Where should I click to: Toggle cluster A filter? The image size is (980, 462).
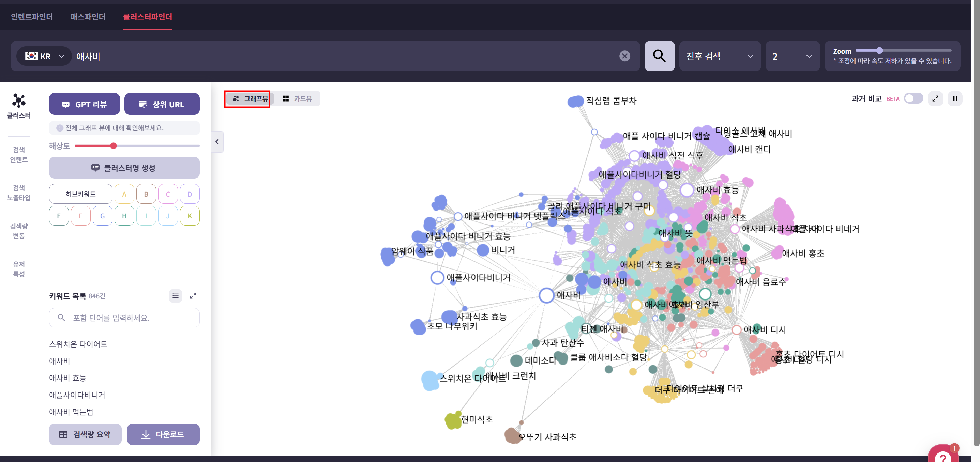(x=124, y=194)
